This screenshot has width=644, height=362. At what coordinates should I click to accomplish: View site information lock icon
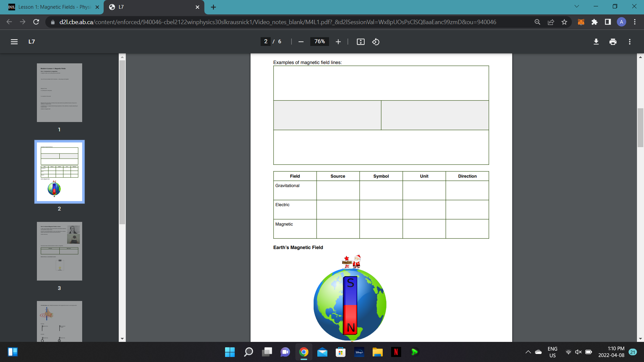pos(52,22)
